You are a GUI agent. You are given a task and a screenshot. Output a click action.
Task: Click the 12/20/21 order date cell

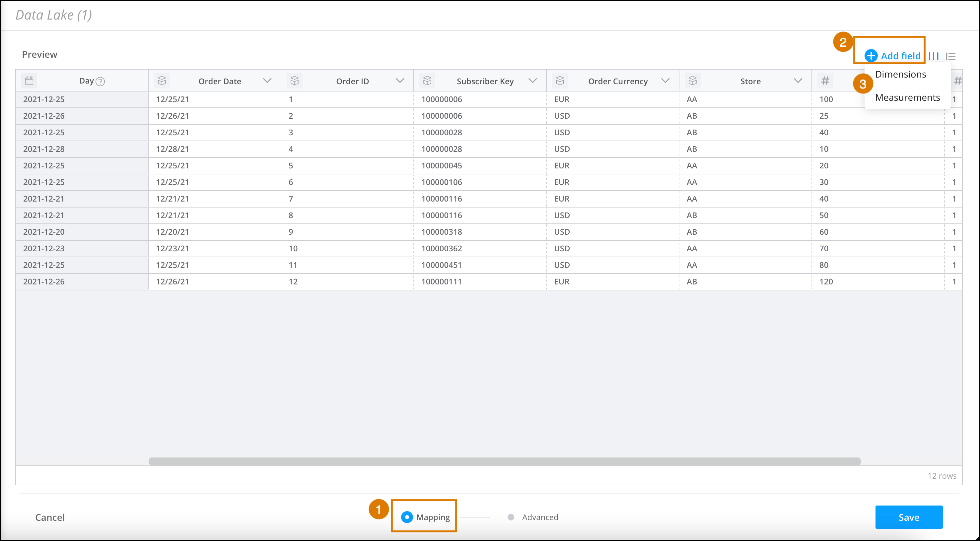click(x=215, y=232)
